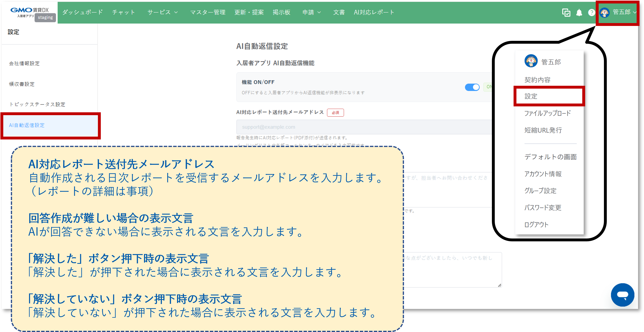The image size is (644, 332).
Task: Click the 管五郎 name in the dropdown menu
Action: point(551,62)
